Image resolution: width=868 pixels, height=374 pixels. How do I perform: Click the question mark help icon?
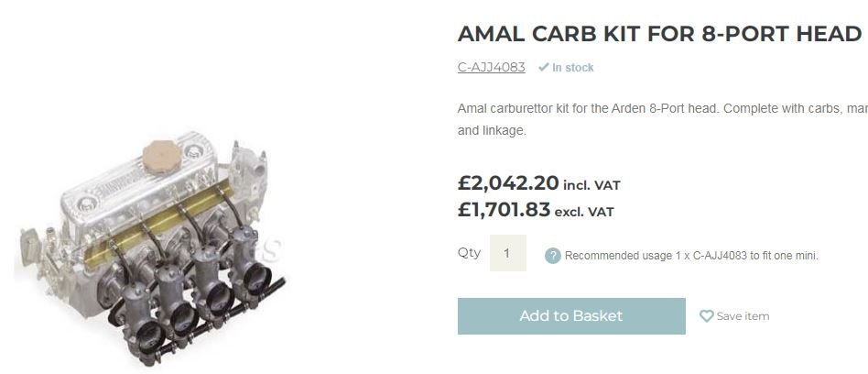(553, 256)
